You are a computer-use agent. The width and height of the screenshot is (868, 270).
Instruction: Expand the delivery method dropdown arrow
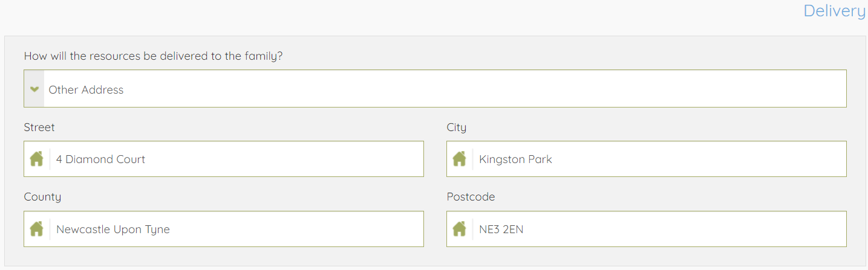pyautogui.click(x=34, y=89)
